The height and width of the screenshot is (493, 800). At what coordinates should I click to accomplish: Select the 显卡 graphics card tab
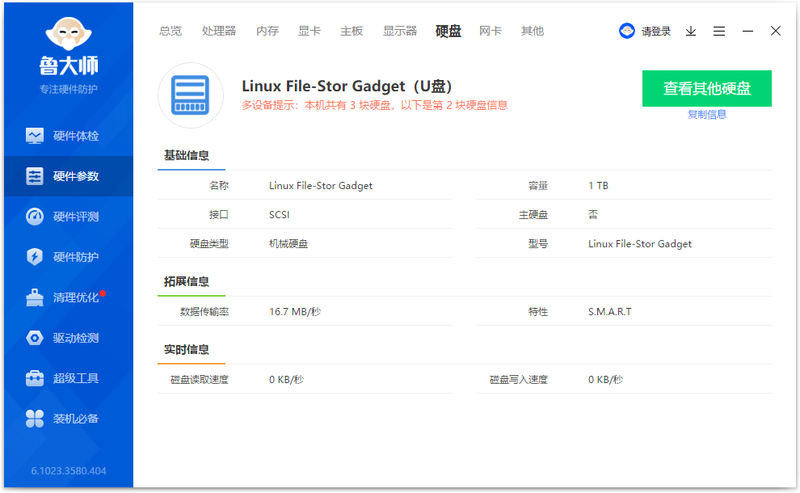tap(309, 31)
